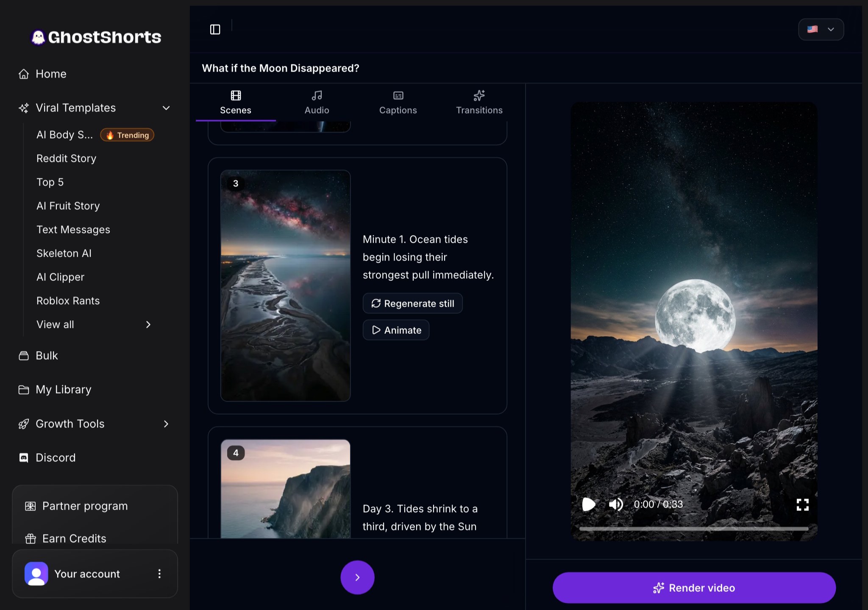Click the Transitions sparkles icon
868x610 pixels.
point(479,96)
